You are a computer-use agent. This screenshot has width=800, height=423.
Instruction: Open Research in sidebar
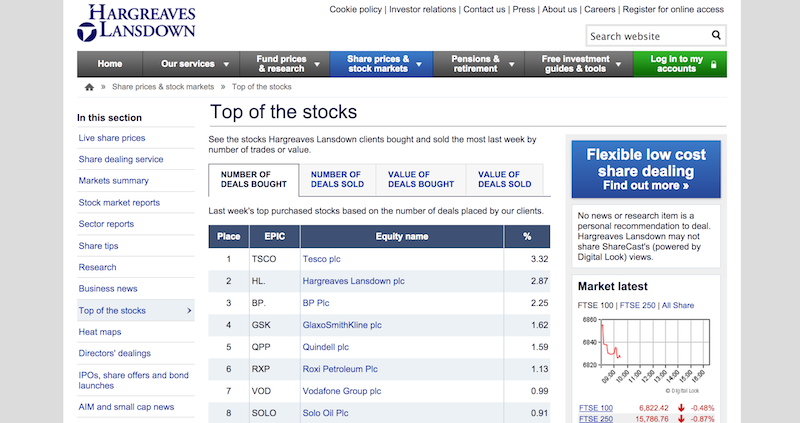pyautogui.click(x=97, y=267)
